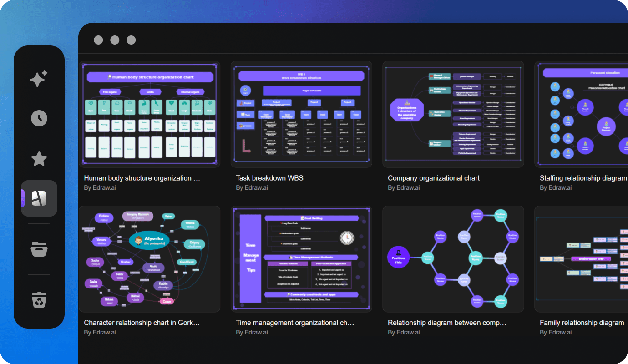
Task: Click the 'Staffing relationship diagram' title
Action: (x=583, y=178)
